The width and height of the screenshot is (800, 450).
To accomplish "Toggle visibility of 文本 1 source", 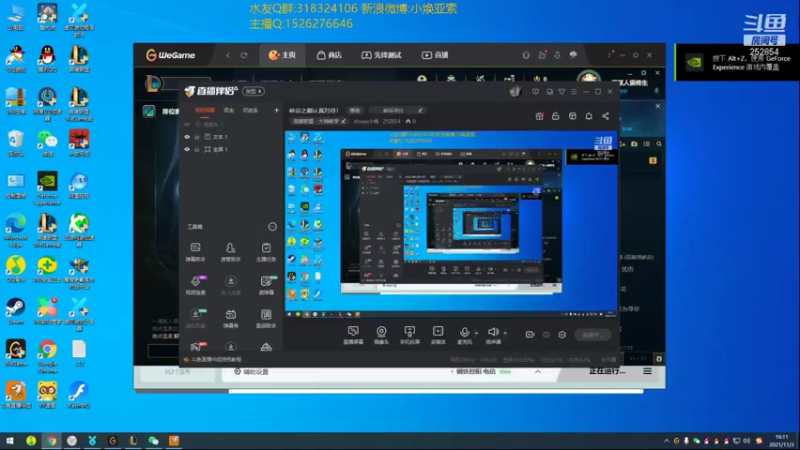I will (x=187, y=137).
